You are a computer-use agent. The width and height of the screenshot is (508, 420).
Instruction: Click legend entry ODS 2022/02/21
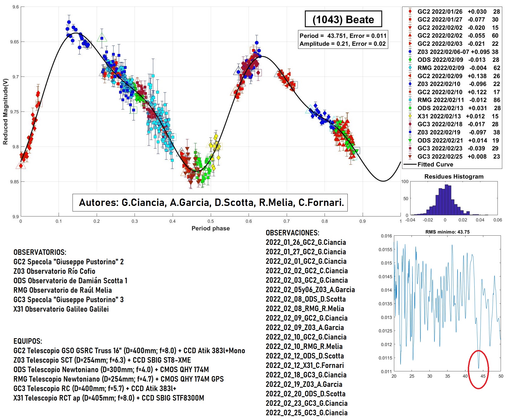pos(453,140)
